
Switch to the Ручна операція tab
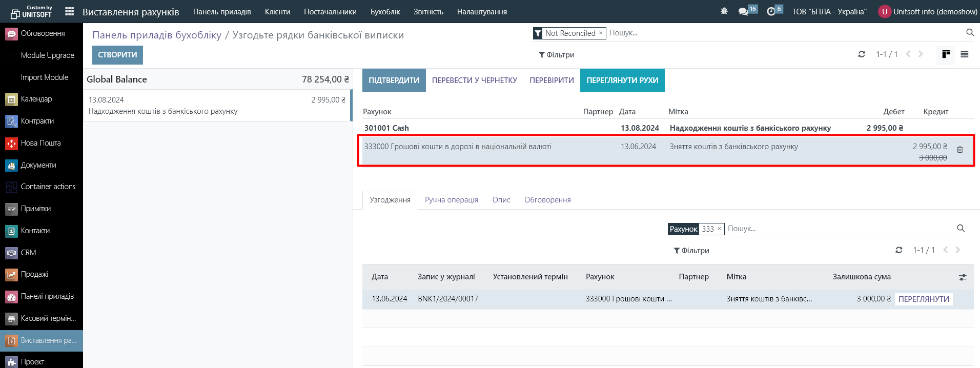tap(451, 200)
